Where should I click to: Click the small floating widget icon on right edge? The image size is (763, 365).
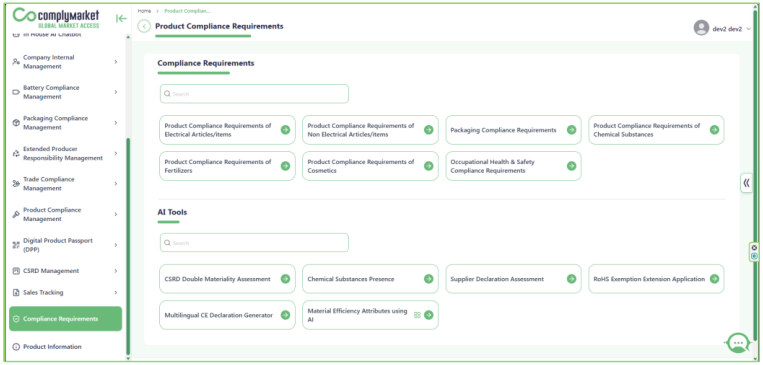point(754,252)
